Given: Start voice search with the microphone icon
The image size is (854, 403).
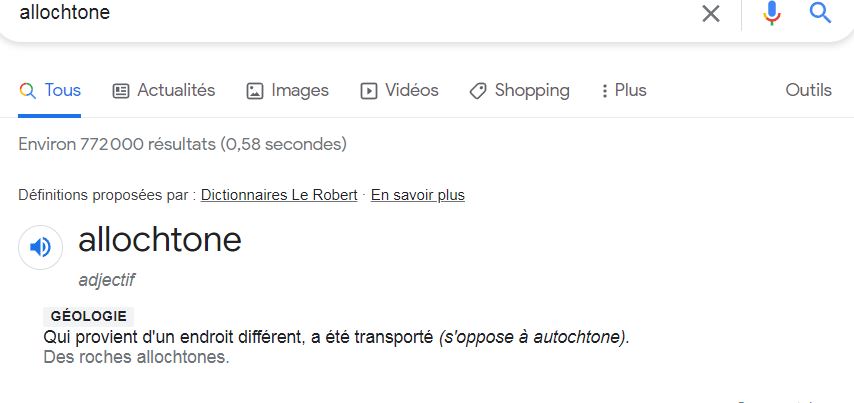Looking at the screenshot, I should (771, 13).
